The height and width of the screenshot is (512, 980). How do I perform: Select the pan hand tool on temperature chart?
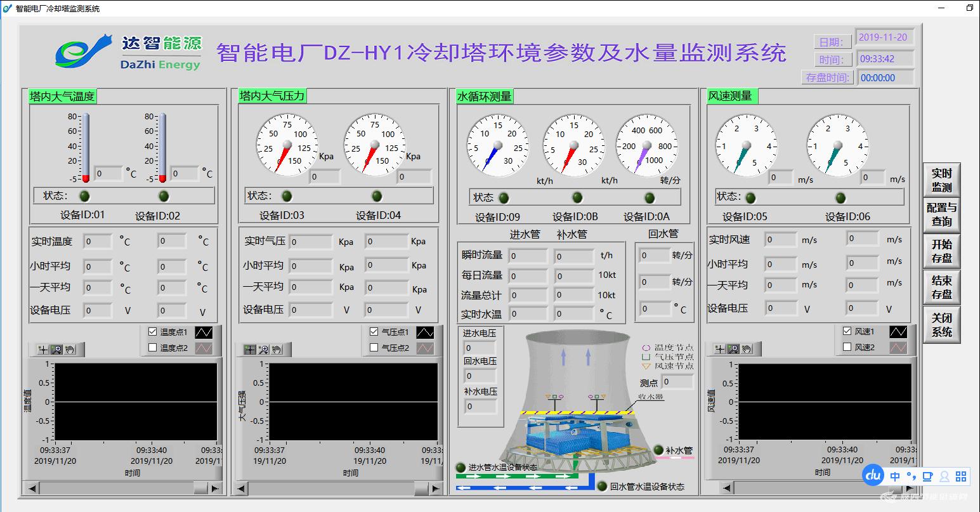(70, 350)
